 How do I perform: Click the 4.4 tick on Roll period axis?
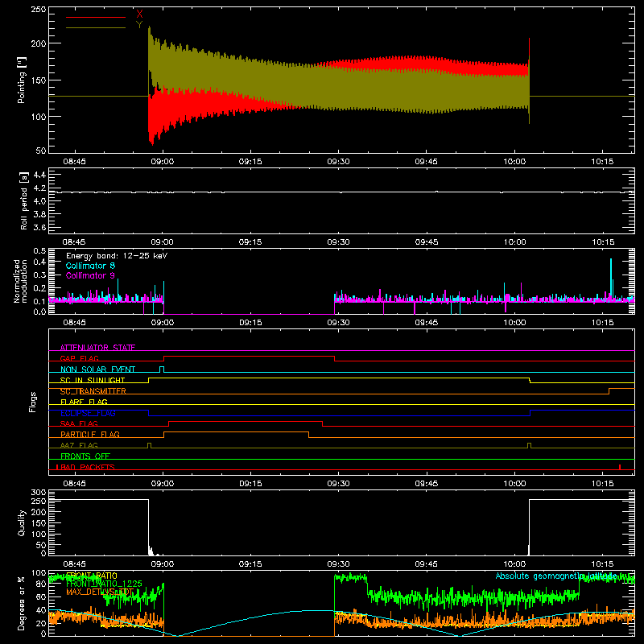[39, 175]
